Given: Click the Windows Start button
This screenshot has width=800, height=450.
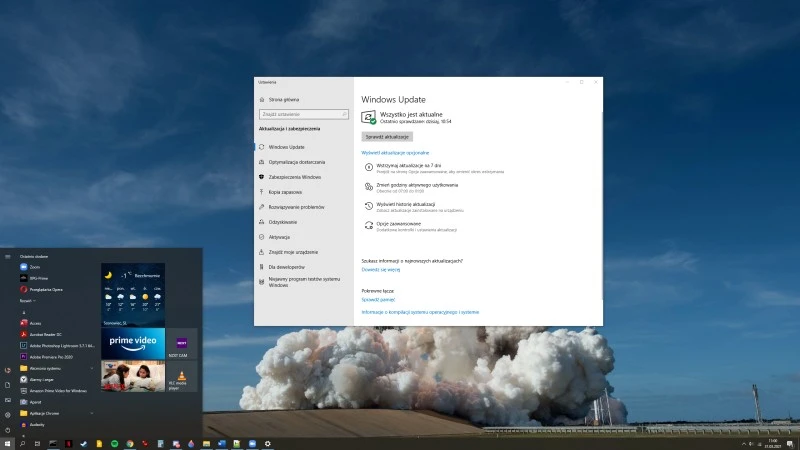Looking at the screenshot, I should 7,444.
